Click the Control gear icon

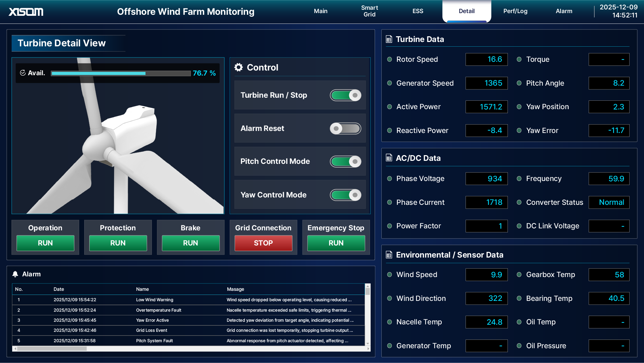pyautogui.click(x=238, y=67)
